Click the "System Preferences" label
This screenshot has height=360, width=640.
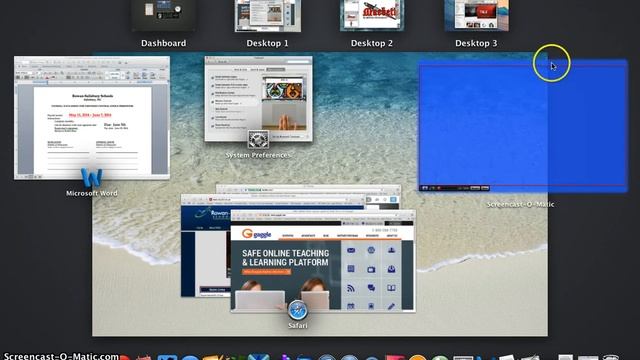[258, 155]
